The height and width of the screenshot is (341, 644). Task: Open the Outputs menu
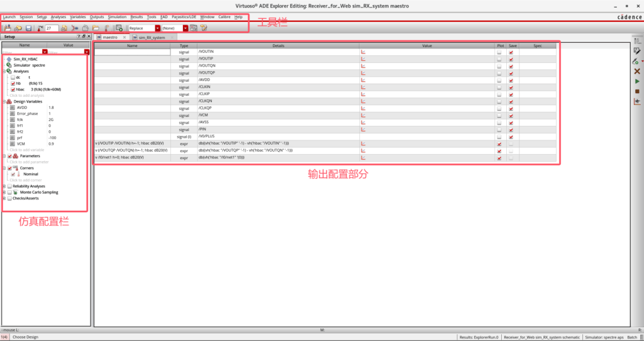point(97,17)
